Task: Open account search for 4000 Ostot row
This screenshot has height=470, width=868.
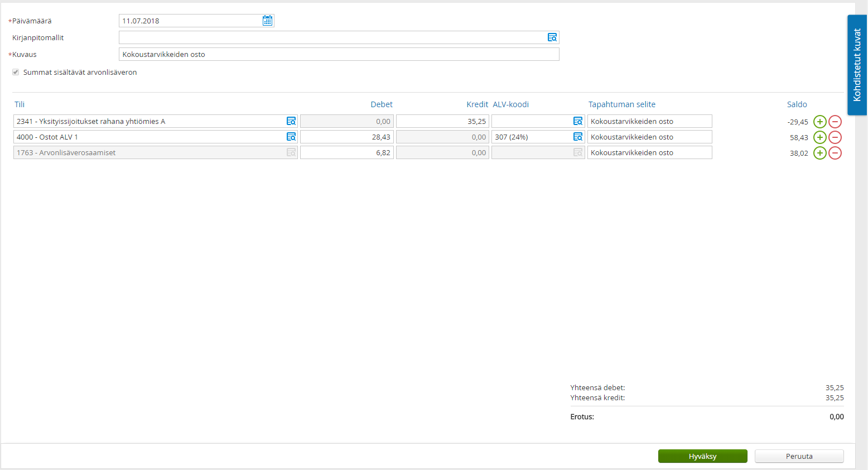Action: click(291, 137)
